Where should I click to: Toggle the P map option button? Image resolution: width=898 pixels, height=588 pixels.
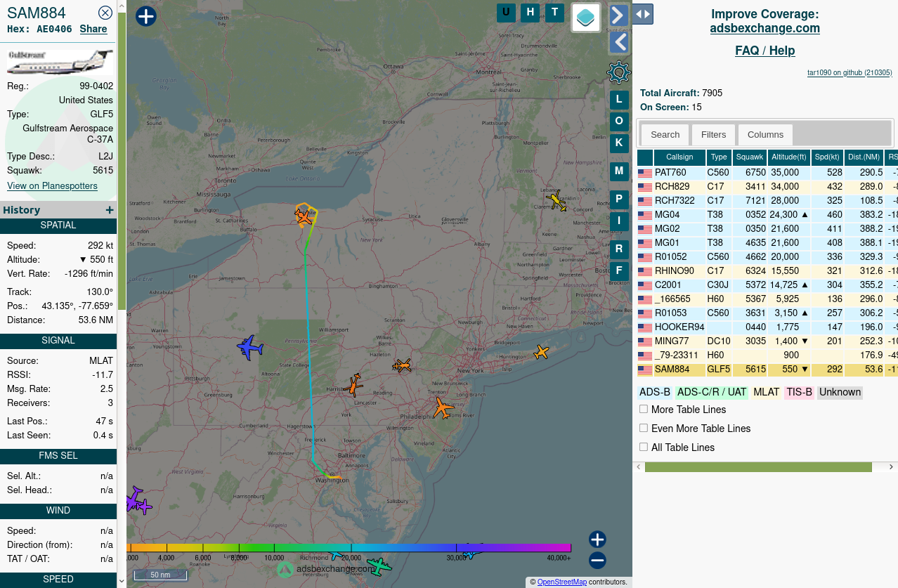(x=619, y=199)
